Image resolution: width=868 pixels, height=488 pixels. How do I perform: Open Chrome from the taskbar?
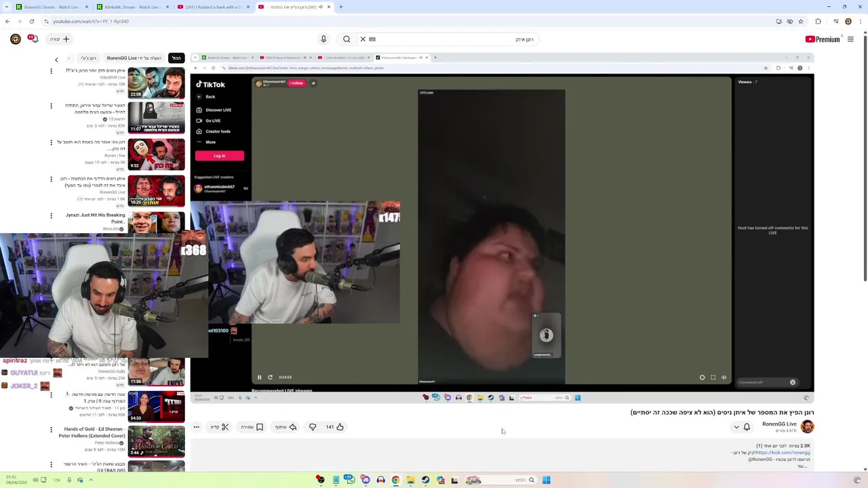395,480
